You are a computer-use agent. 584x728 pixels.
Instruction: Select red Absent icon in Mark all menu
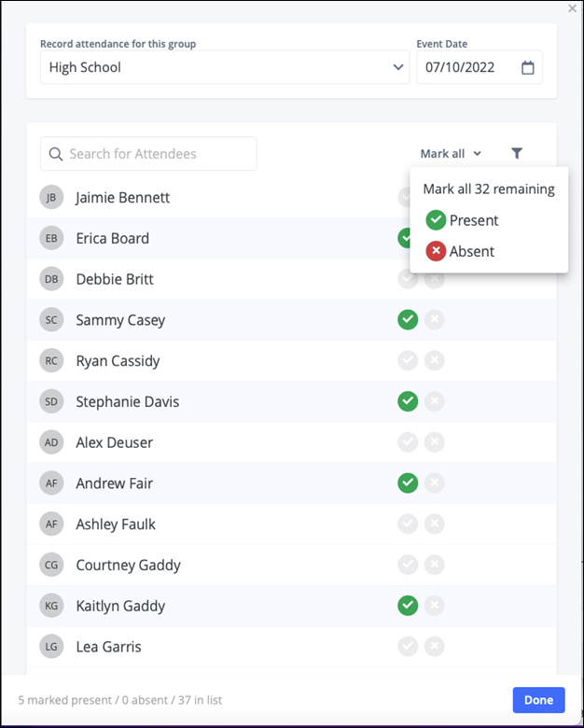[x=436, y=251]
